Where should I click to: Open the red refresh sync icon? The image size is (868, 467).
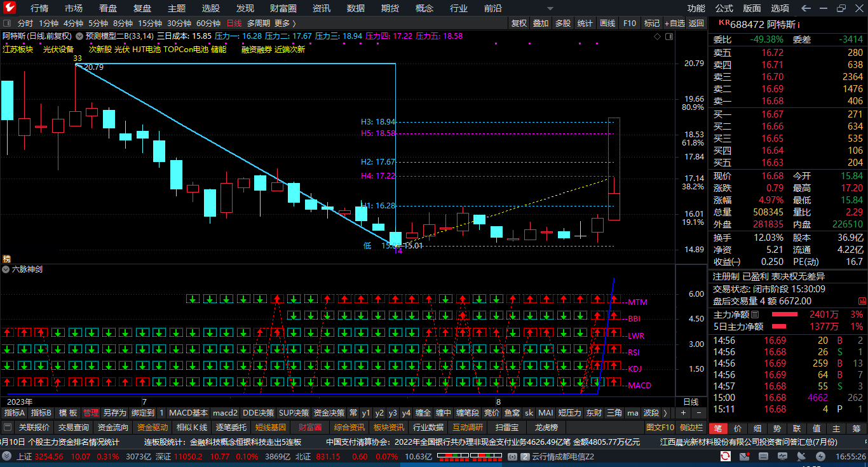pos(725,456)
